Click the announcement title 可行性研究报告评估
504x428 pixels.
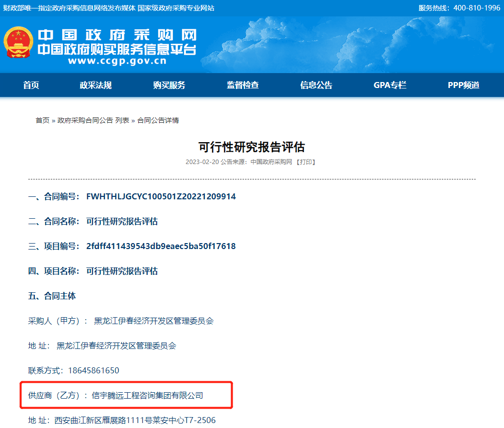(x=252, y=146)
